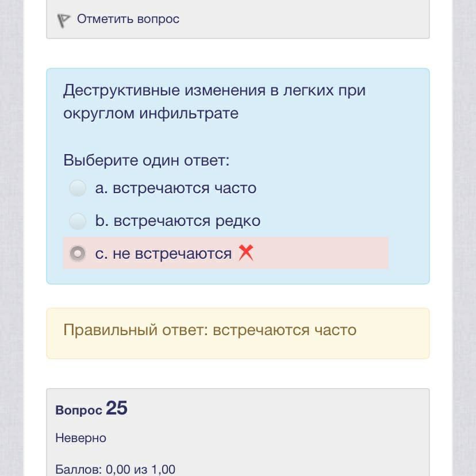This screenshot has height=476, width=476.
Task: Click the Баллов: 0,00 из 1,00 score
Action: tap(115, 469)
